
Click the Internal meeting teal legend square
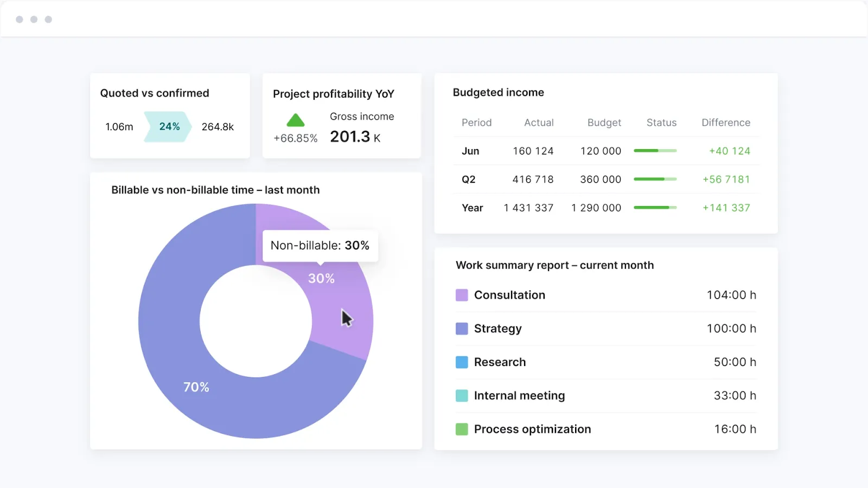[462, 396]
